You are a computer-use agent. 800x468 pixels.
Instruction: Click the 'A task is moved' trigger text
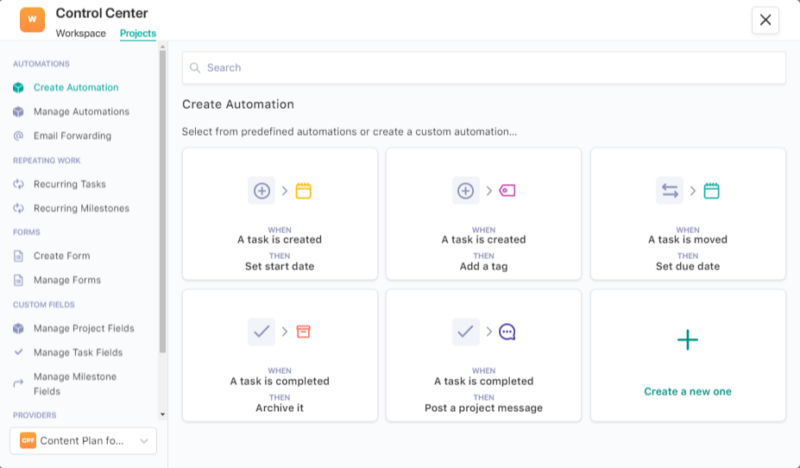click(687, 239)
